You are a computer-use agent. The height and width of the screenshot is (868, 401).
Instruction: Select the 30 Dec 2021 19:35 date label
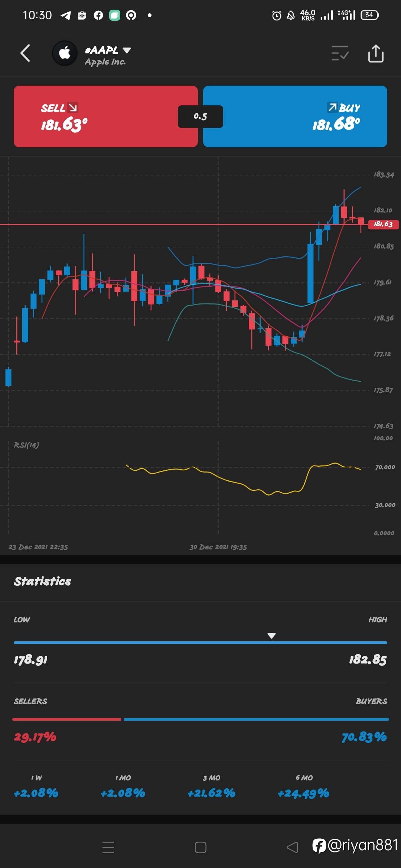pos(218,547)
